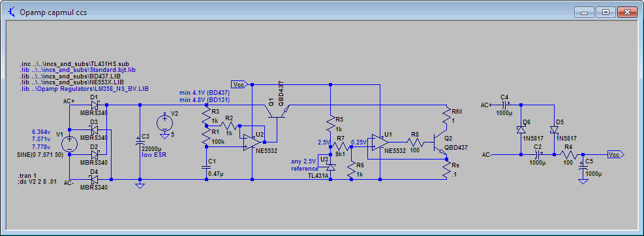
Task: Maximize the Opamp capmul ccs window
Action: [606, 12]
